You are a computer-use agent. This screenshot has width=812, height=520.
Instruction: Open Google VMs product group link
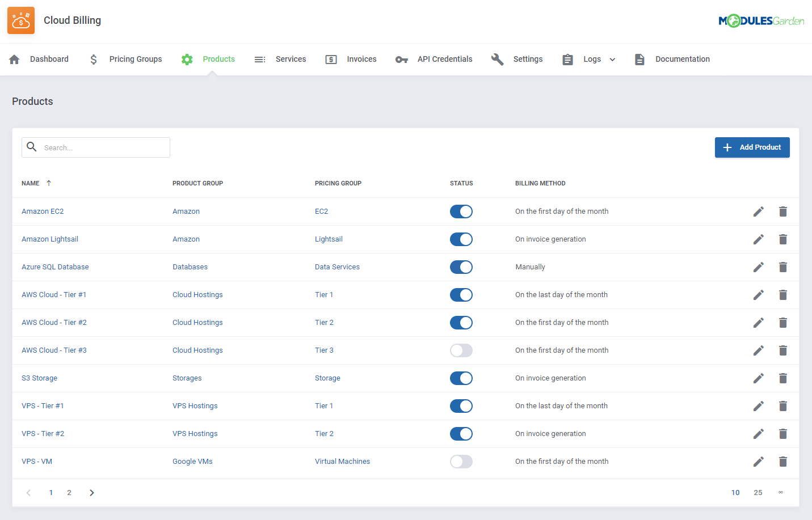pyautogui.click(x=192, y=462)
